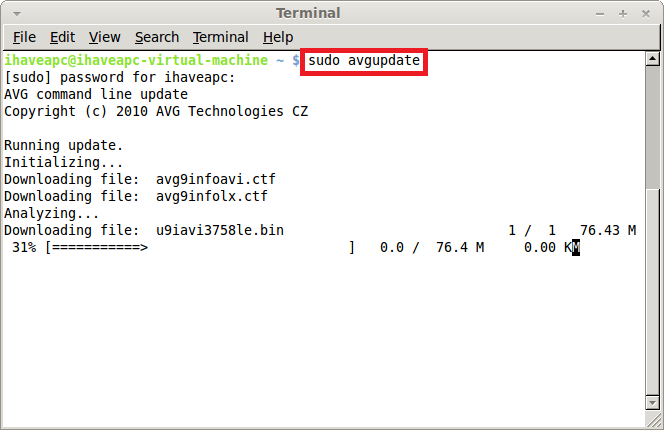The width and height of the screenshot is (664, 430).
Task: Open the Edit menu
Action: tap(62, 37)
